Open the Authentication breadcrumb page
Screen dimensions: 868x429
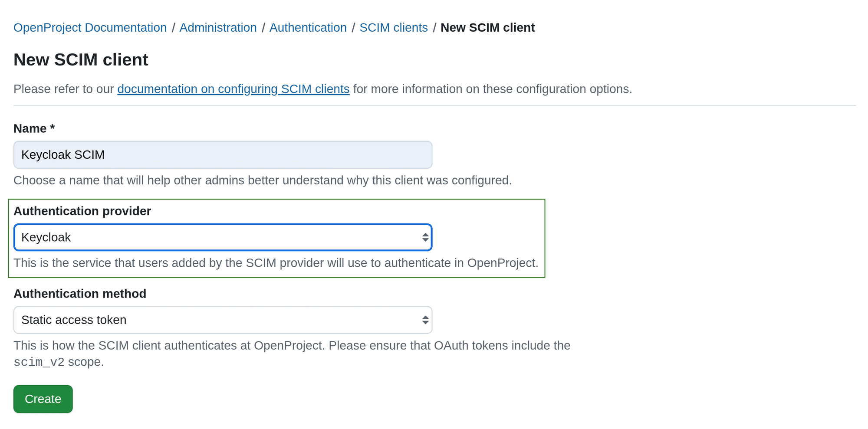308,27
